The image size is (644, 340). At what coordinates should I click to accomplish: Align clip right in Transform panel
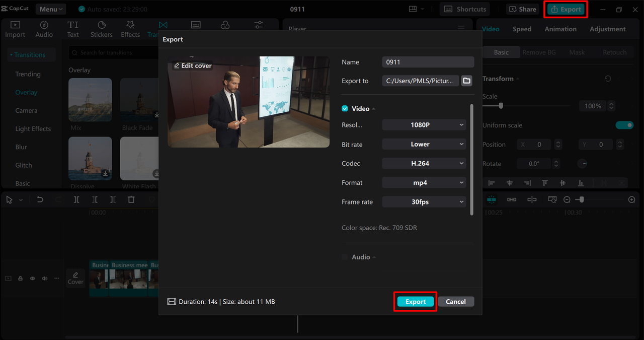click(527, 183)
